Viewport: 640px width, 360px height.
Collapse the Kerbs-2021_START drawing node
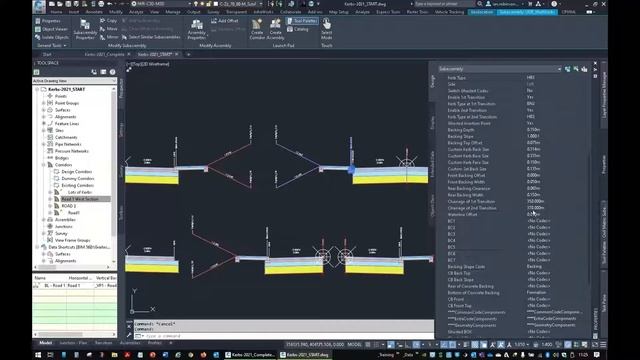point(37,89)
